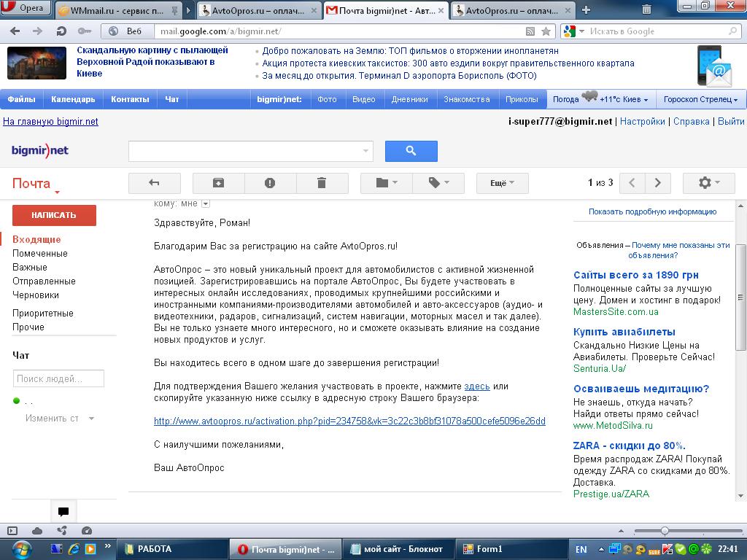747x560 pixels.
Task: Expand the 'кому: мне' details arrow
Action: point(205,204)
